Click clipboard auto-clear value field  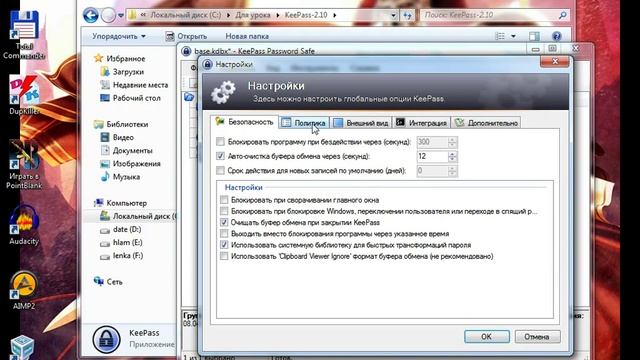click(432, 156)
